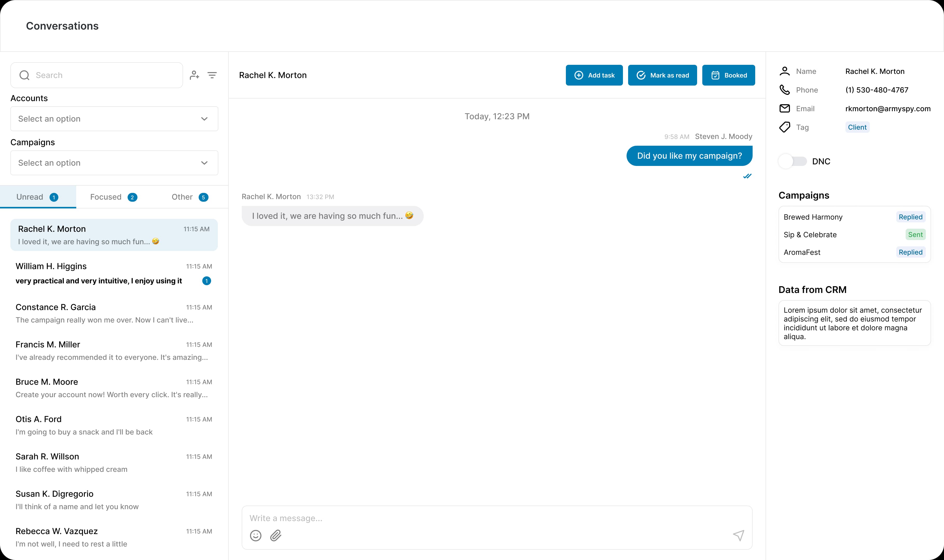The width and height of the screenshot is (944, 560).
Task: Open Susan K. Digregorio conversation
Action: [x=114, y=500]
